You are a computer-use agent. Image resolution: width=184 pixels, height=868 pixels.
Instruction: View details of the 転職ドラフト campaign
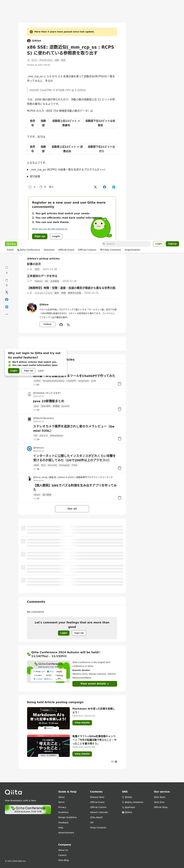pos(82,754)
